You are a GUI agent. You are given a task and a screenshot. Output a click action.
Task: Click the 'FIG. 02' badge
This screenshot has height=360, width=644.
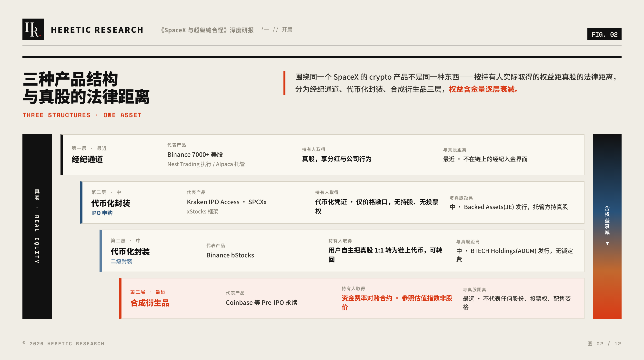(604, 34)
